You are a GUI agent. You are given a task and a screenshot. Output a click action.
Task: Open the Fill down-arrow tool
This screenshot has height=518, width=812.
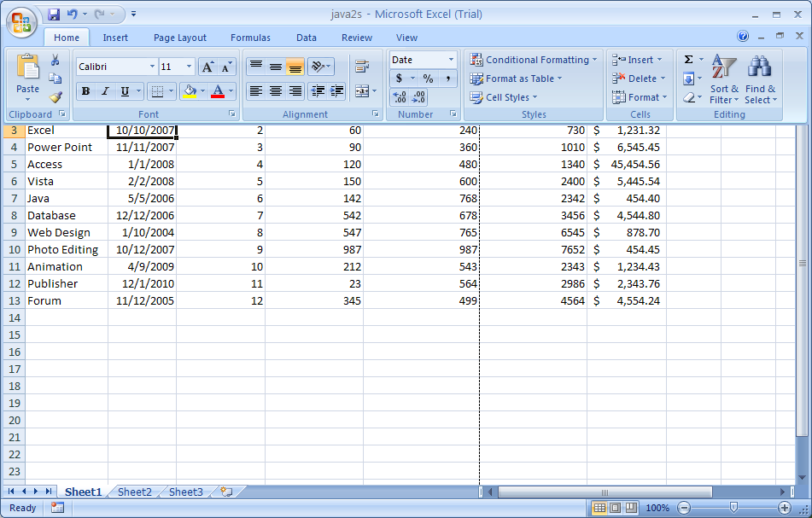(689, 79)
